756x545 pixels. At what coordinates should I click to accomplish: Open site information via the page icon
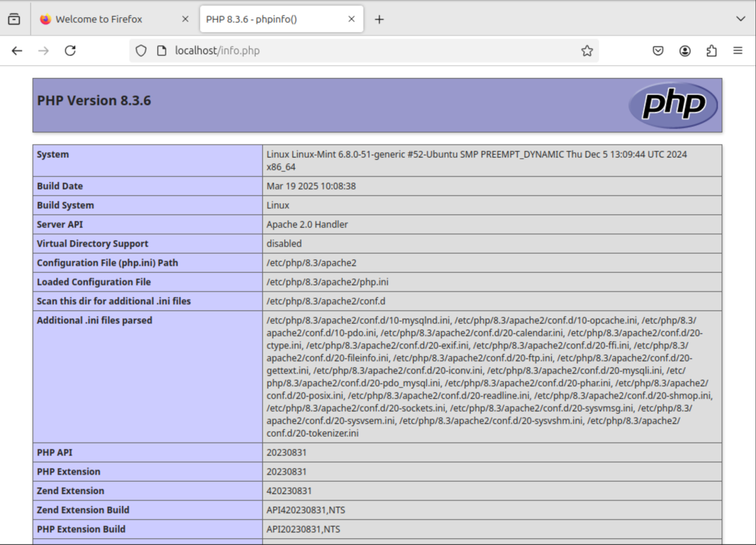coord(162,51)
